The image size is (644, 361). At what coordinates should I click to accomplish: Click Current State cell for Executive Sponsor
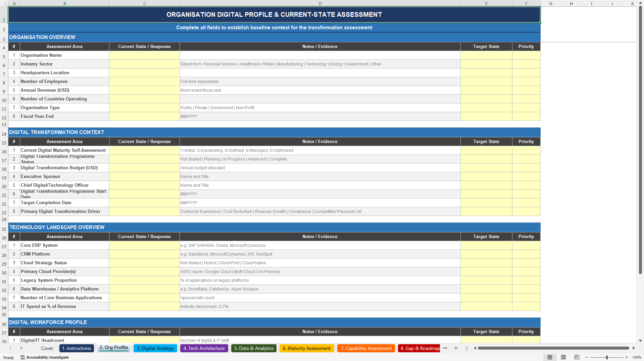pyautogui.click(x=145, y=177)
